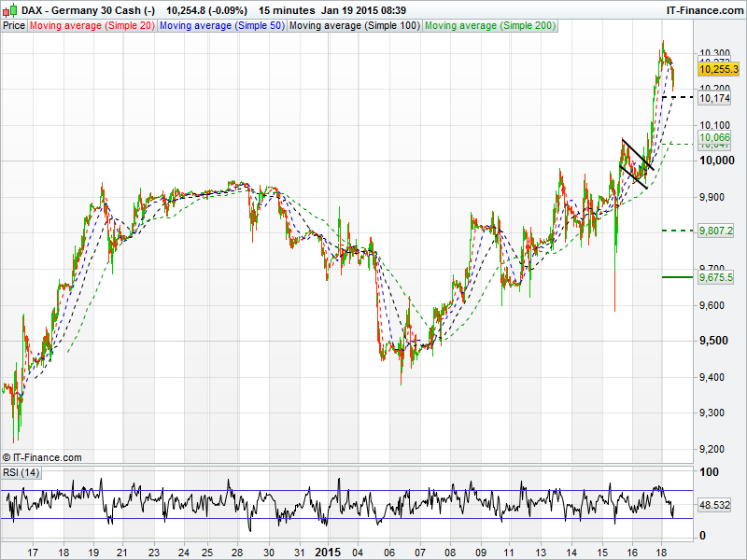Select the black channel trendline drawing
747x560 pixels.
coord(636,163)
